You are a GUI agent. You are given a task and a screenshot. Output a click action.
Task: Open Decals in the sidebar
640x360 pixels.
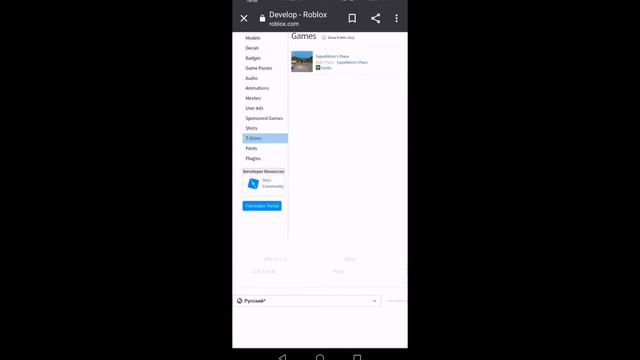[252, 48]
